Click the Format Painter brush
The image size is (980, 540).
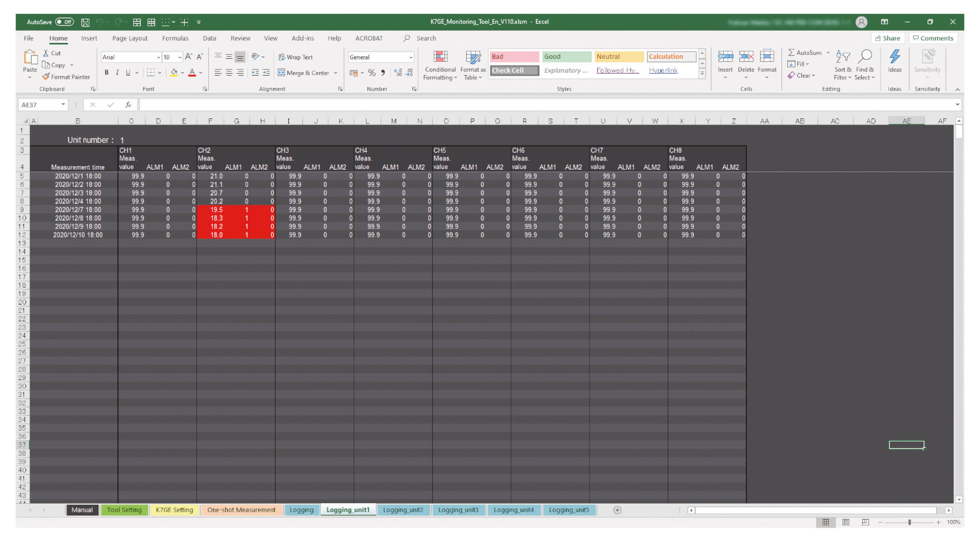pyautogui.click(x=46, y=77)
